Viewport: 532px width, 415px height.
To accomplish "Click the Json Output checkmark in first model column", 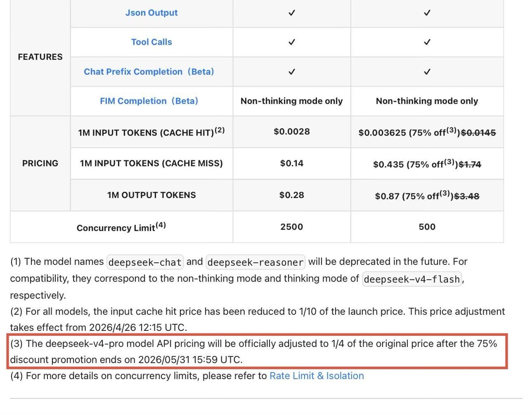I will (x=292, y=13).
